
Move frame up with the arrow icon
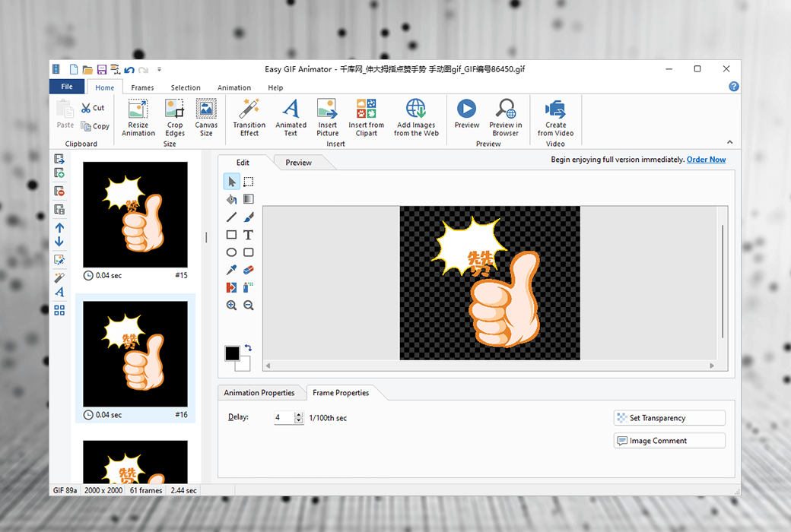[59, 227]
